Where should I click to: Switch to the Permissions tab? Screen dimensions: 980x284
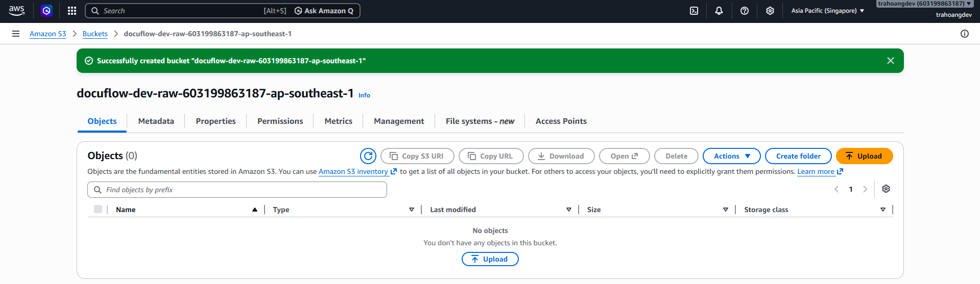[280, 121]
